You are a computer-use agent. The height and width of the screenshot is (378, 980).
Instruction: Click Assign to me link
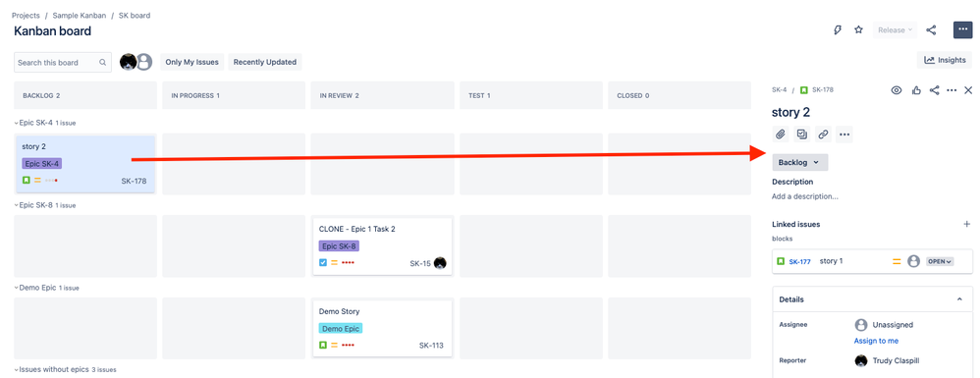tap(876, 341)
